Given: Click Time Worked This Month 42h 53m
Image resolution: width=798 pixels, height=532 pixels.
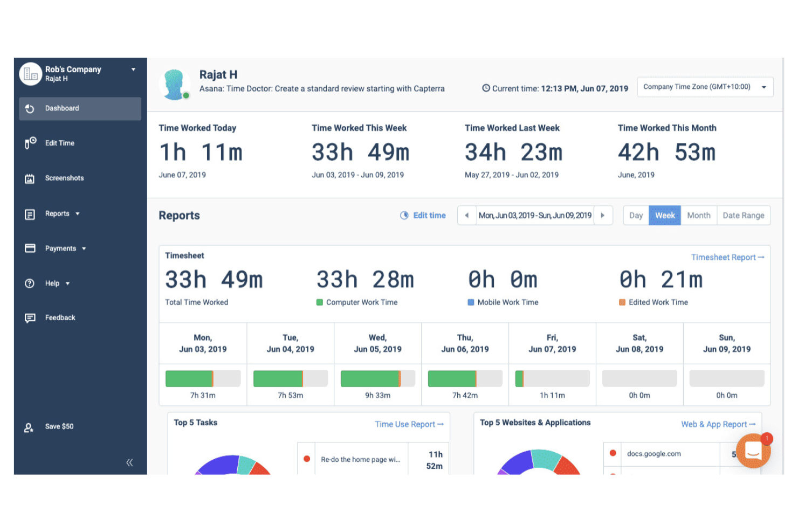Looking at the screenshot, I should pos(667,153).
